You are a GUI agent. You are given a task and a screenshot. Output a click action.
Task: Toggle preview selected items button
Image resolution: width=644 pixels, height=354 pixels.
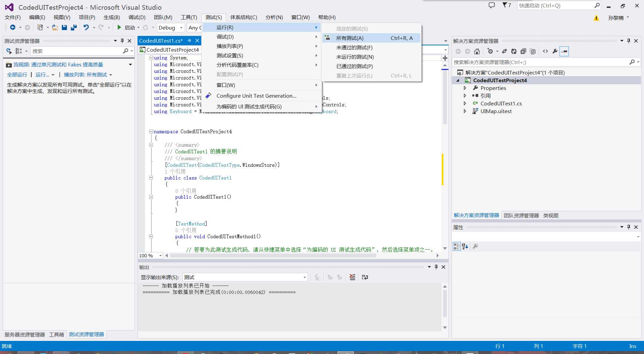click(x=564, y=51)
